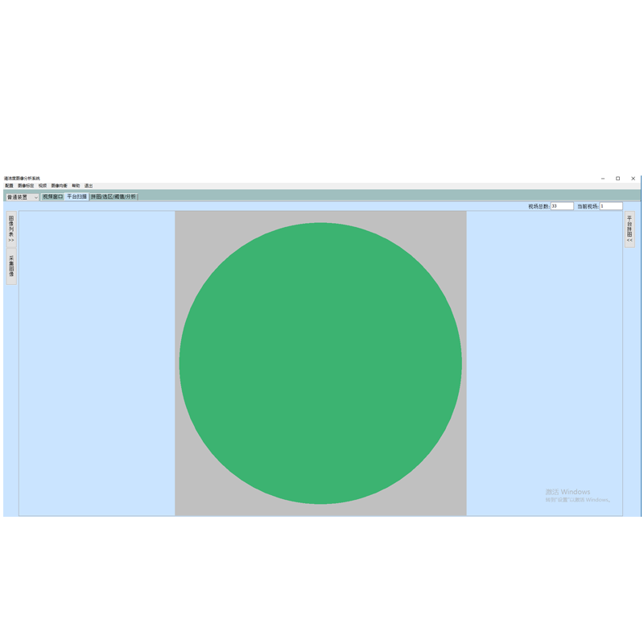Image resolution: width=644 pixels, height=644 pixels.
Task: Select the 平台扫描 tab
Action: coord(76,196)
